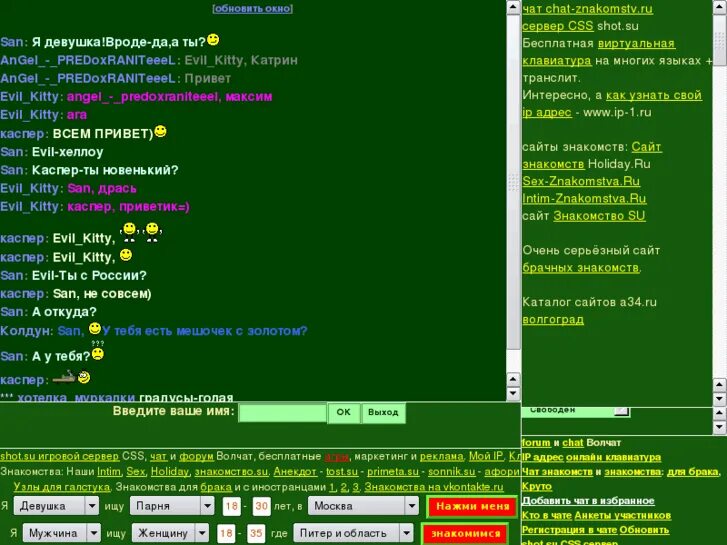Click the smiley after 'ВСЕМ ПРИВЕТ)'
This screenshot has height=545, width=727.
point(160,132)
